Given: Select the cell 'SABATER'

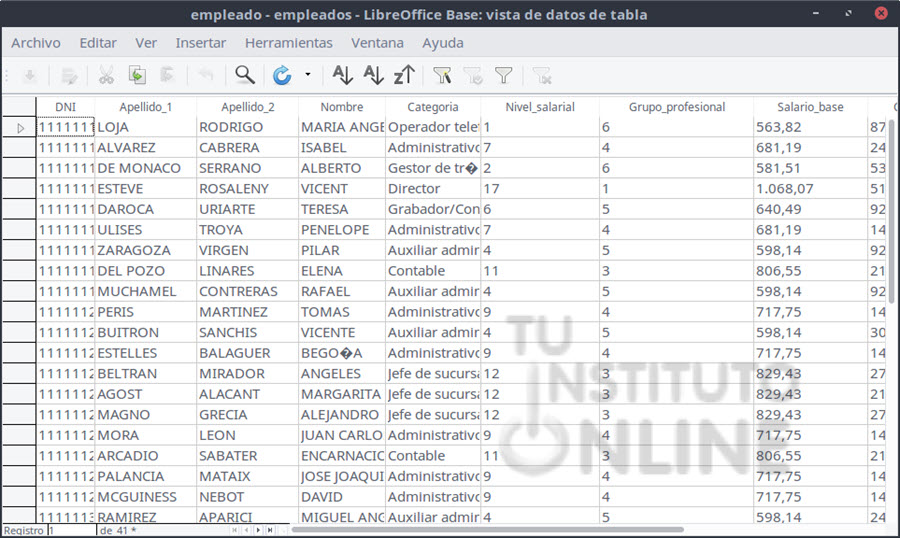Looking at the screenshot, I should 247,456.
